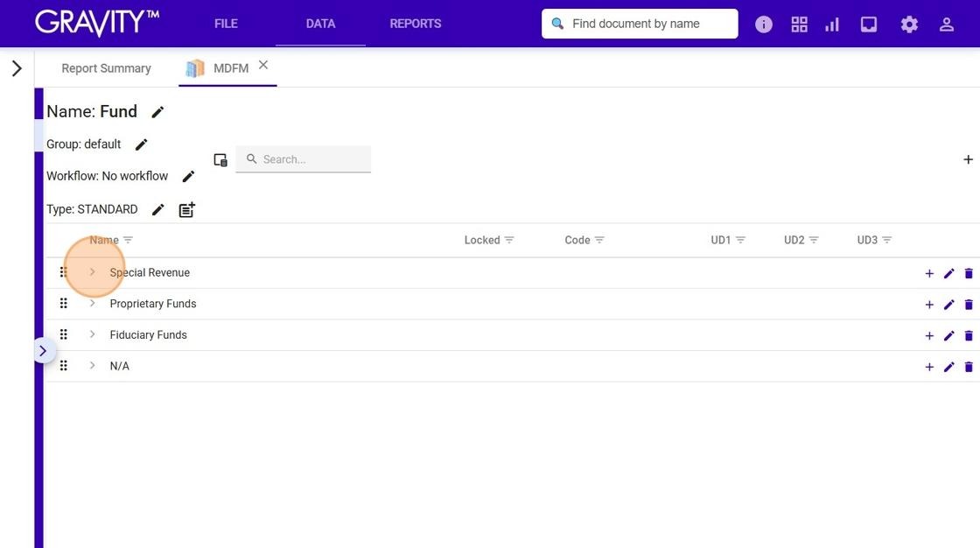Delete the Fiduciary Funds row
Screen dimensions: 980x548
[969, 336]
